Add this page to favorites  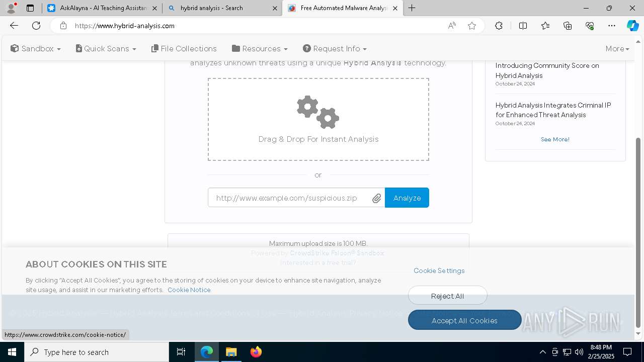(x=472, y=26)
